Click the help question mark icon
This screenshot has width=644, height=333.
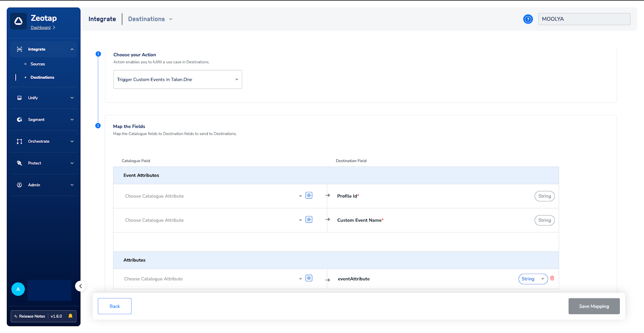(x=528, y=19)
